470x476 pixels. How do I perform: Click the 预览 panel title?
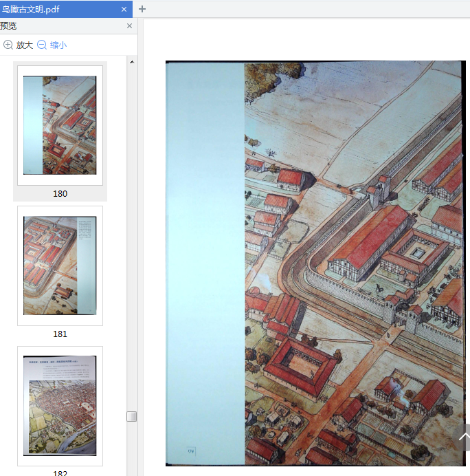(8, 26)
